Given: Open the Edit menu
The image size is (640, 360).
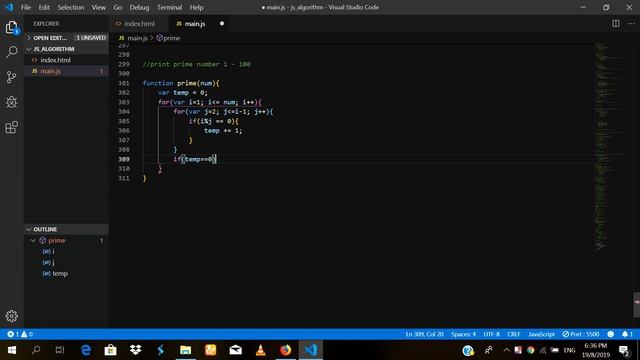Looking at the screenshot, I should click(44, 7).
